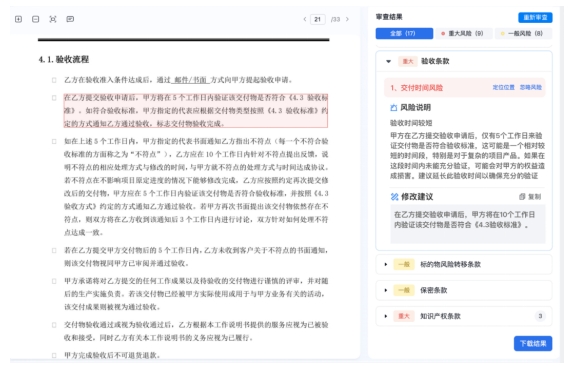Click the 重大 tag on 验收条款

coord(408,61)
